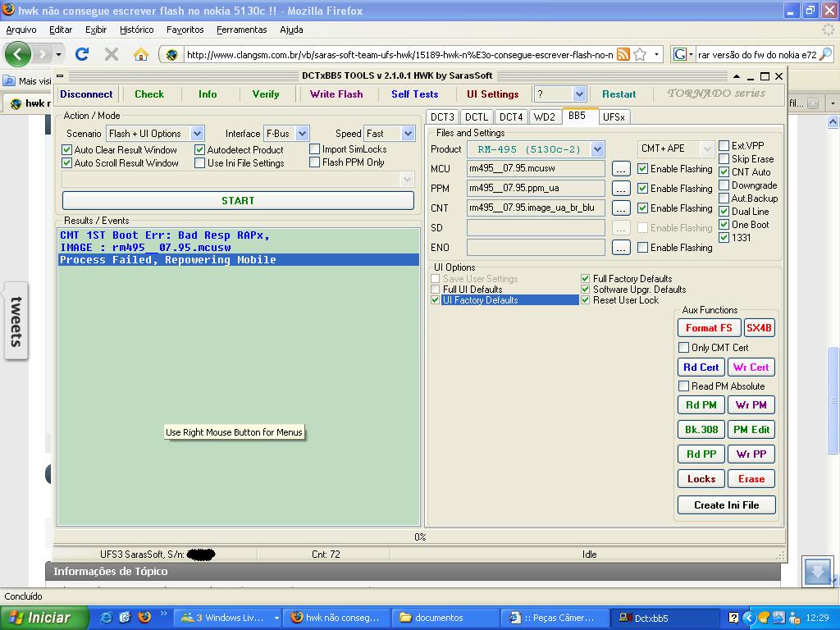This screenshot has height=630, width=840.
Task: Open the address bar history dropdown arrow
Action: pos(656,54)
